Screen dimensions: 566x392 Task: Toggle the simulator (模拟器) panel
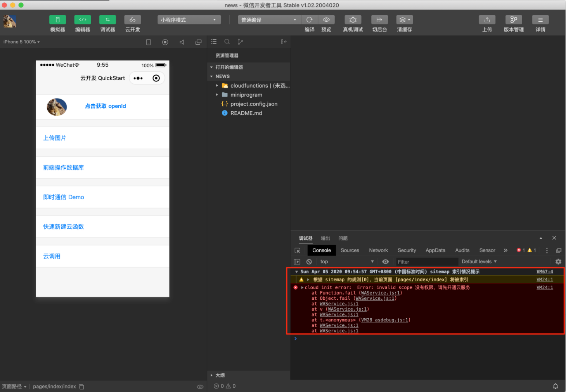(57, 20)
